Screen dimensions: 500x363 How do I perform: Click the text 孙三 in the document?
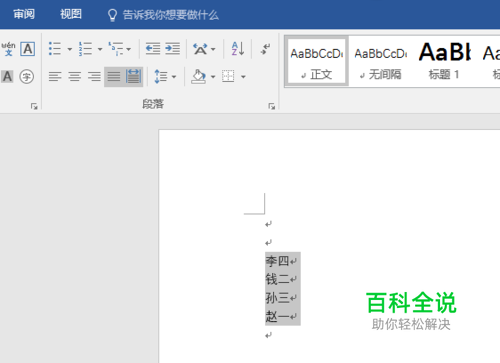pos(277,298)
